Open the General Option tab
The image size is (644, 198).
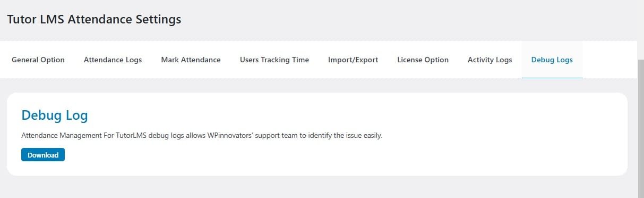[x=38, y=60]
